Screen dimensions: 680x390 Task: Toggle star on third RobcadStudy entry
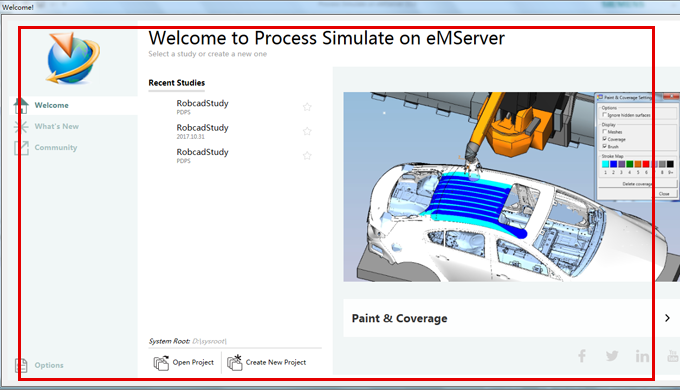[307, 155]
